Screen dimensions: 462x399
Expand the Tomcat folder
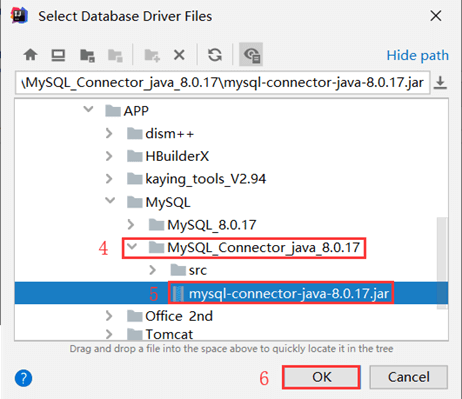(109, 334)
